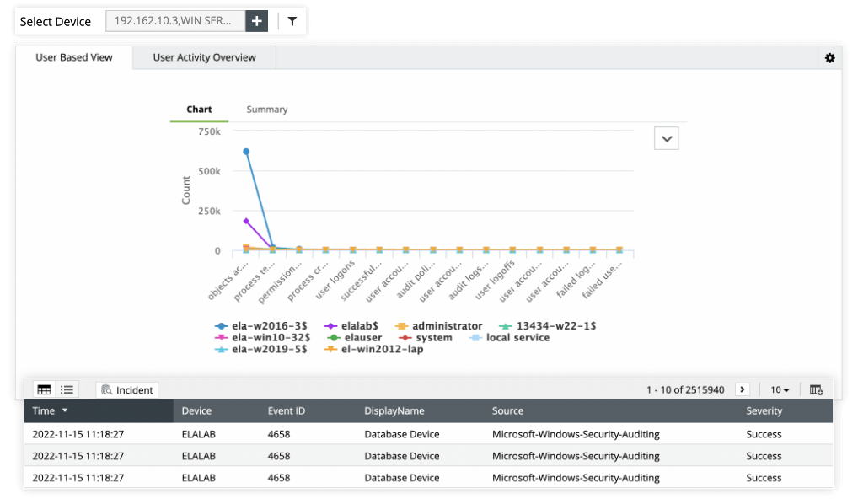The image size is (858, 504).
Task: Switch to list view icon
Action: (67, 389)
